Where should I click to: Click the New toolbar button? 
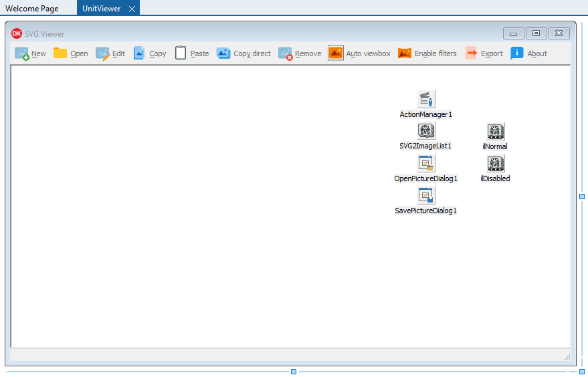[x=30, y=53]
